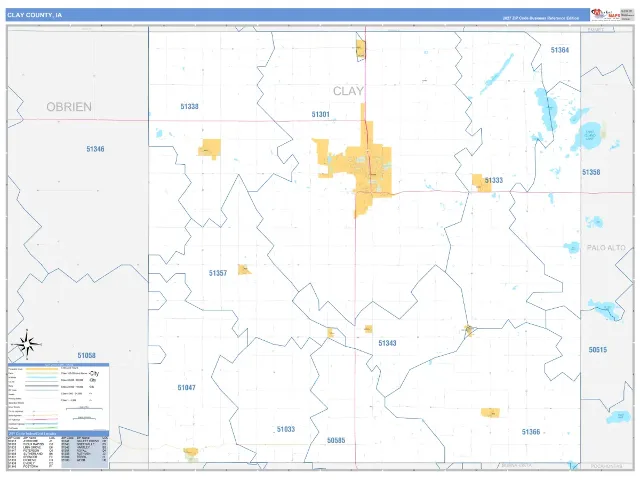This screenshot has height=480, width=640.
Task: Click the orange town area beside 51333
Action: click(481, 183)
